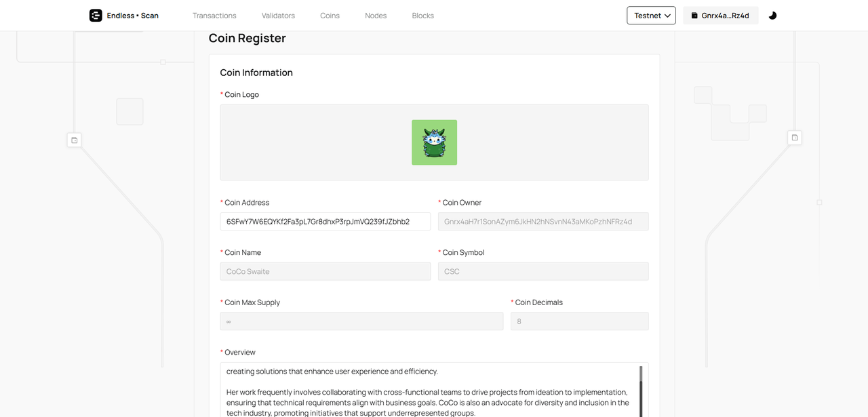Open the Blocks page

pos(422,16)
